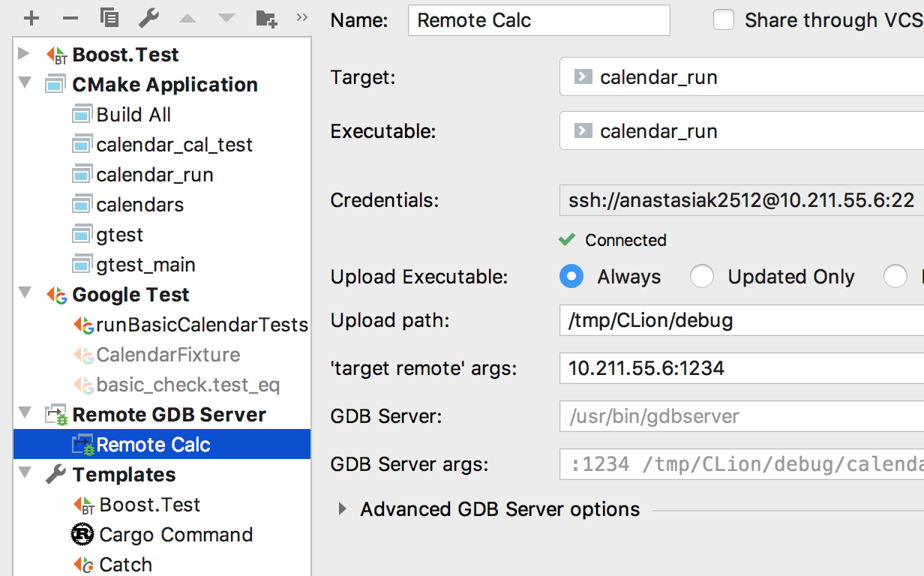Viewport: 924px width, 576px height.
Task: Expand Advanced GDB Server options
Action: click(343, 509)
